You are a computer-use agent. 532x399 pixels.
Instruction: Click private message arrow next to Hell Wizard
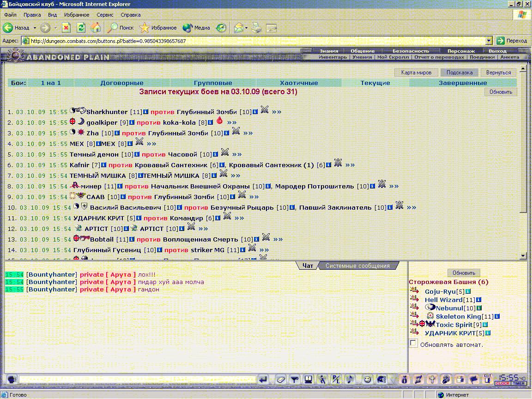click(x=414, y=299)
